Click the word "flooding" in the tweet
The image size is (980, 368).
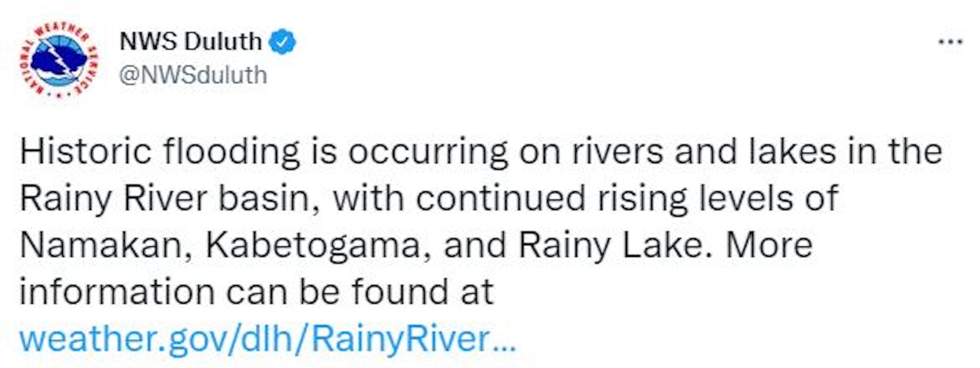(231, 151)
